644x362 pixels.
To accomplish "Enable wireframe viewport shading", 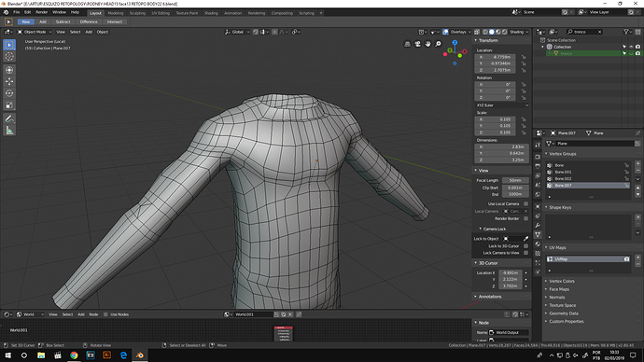I will (485, 32).
